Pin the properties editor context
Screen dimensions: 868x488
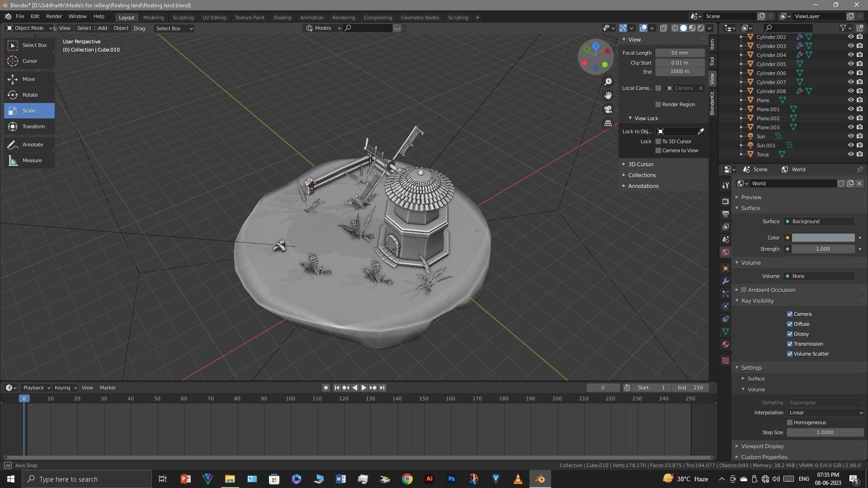[859, 169]
